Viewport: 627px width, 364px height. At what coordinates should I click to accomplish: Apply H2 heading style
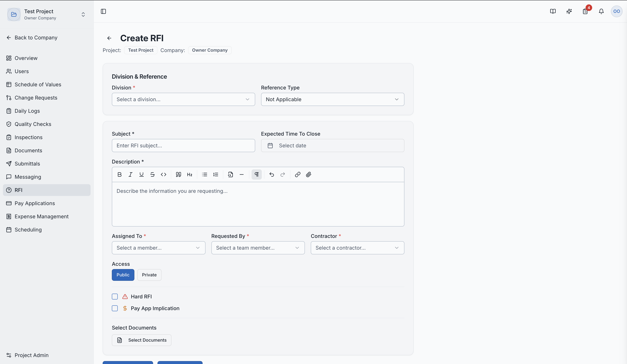tap(190, 175)
